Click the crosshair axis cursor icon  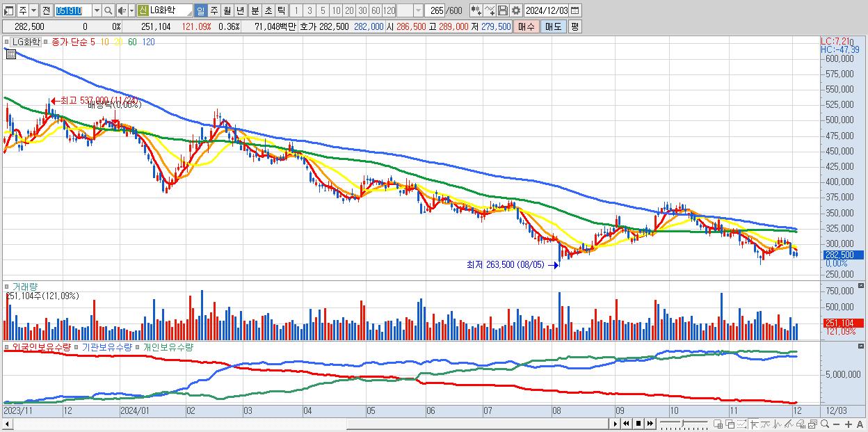754,424
